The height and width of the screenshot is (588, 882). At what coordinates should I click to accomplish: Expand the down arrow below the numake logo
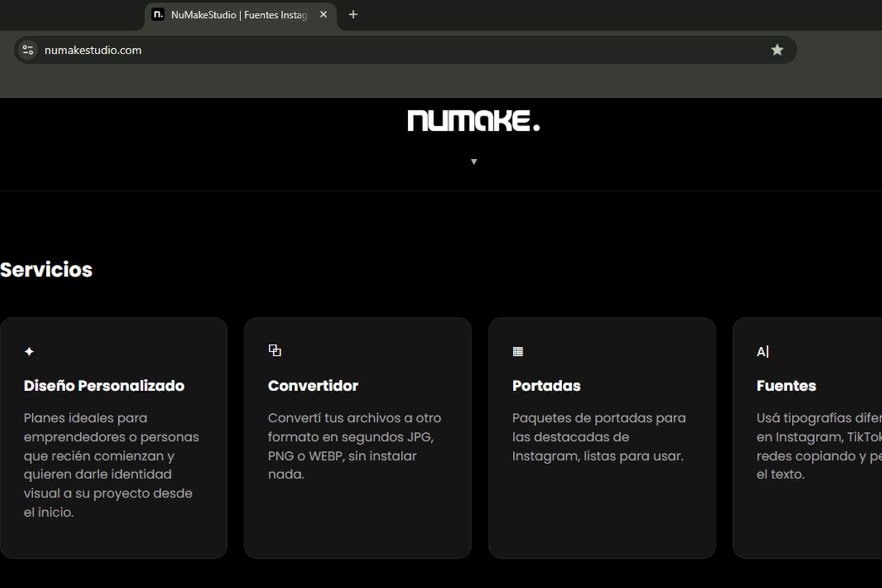click(474, 161)
